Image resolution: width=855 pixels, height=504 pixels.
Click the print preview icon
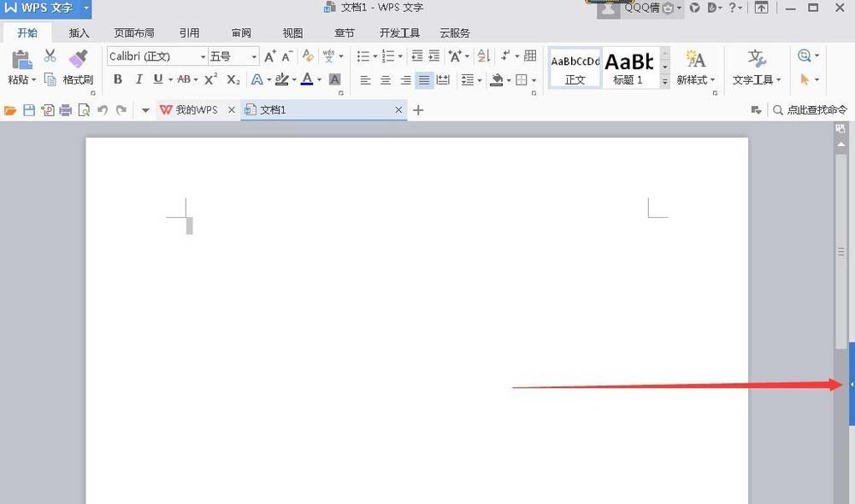coord(84,110)
